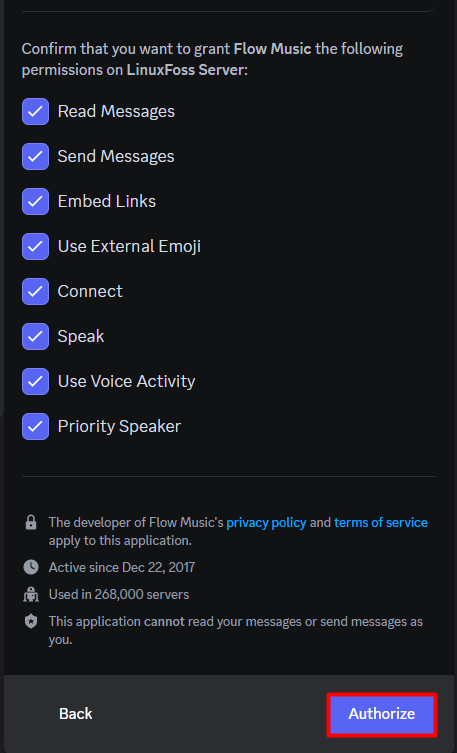The image size is (457, 753).
Task: Disable Use Voice Activity checkbox
Action: click(x=35, y=381)
